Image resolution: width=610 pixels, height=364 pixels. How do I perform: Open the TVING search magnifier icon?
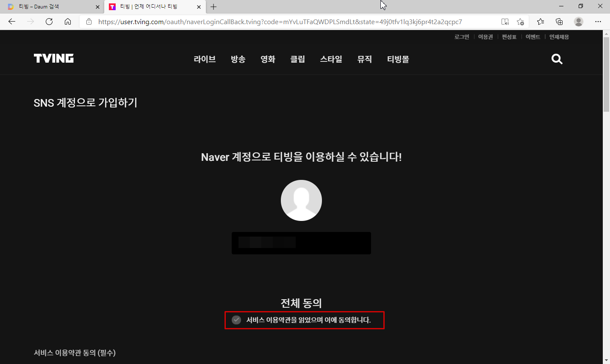pos(557,59)
